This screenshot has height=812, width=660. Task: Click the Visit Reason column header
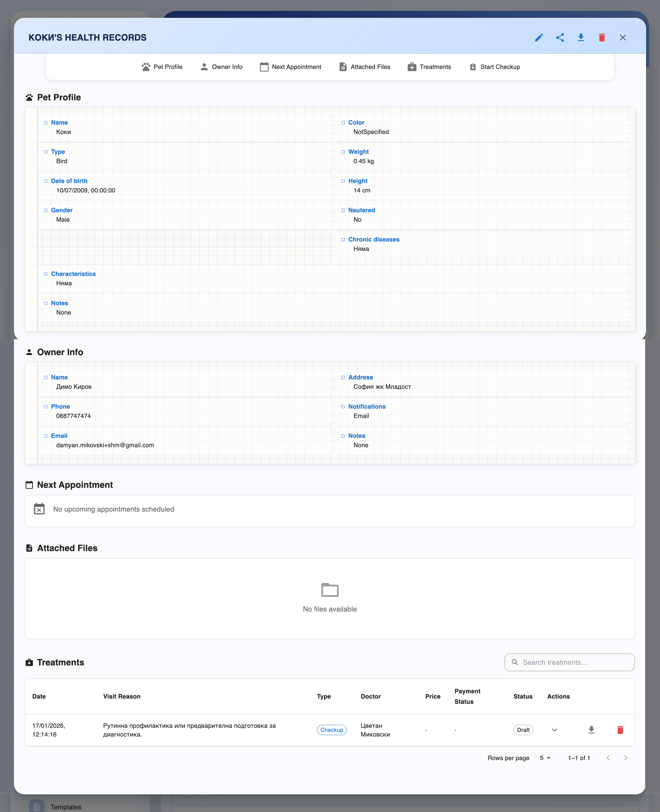[122, 697]
